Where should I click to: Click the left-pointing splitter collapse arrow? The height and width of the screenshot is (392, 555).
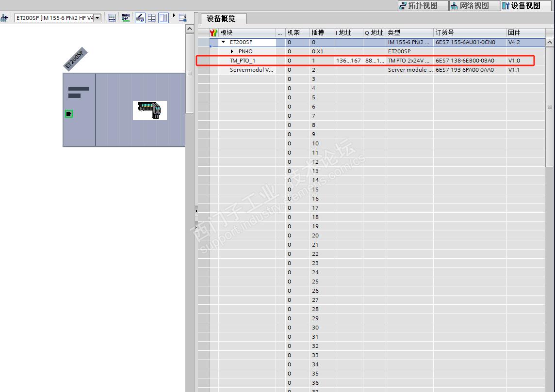pyautogui.click(x=196, y=211)
